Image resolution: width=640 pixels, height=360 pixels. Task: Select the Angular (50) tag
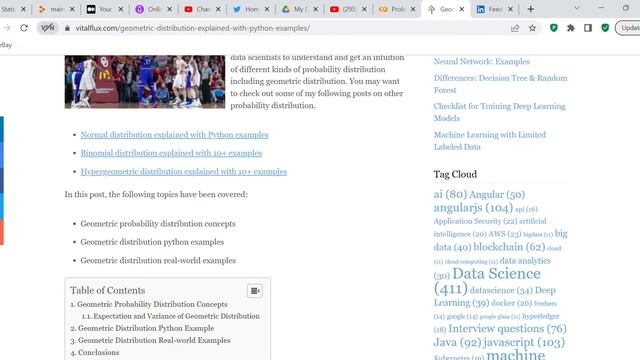point(497,195)
